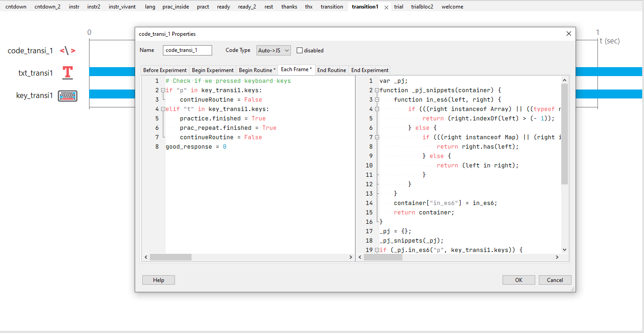
Task: Switch to the End Experiment tab
Action: [370, 70]
